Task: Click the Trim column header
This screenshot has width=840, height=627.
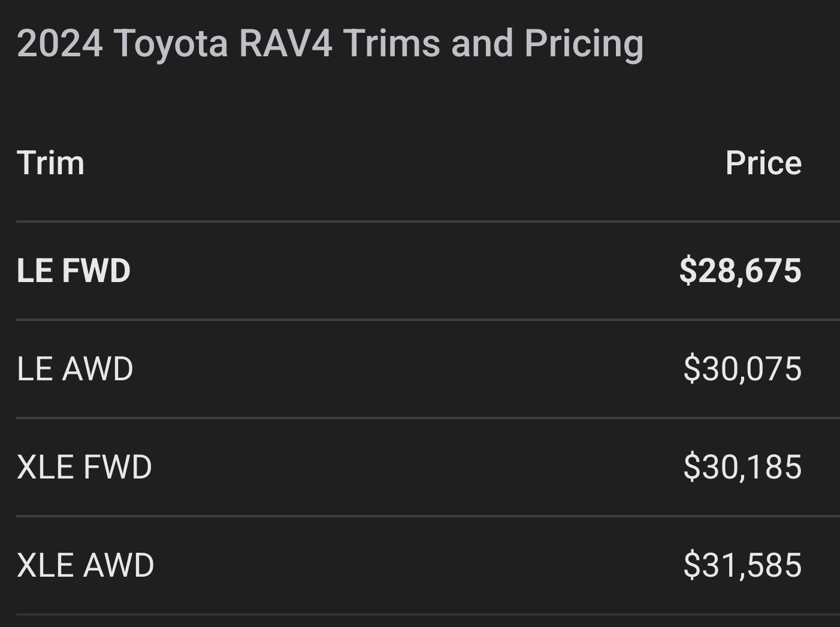Action: coord(51,163)
